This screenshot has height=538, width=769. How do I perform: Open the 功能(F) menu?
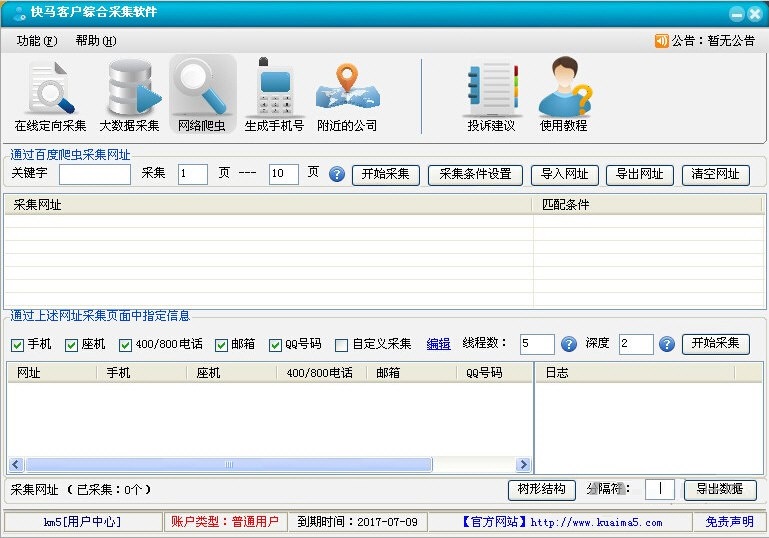click(x=37, y=41)
